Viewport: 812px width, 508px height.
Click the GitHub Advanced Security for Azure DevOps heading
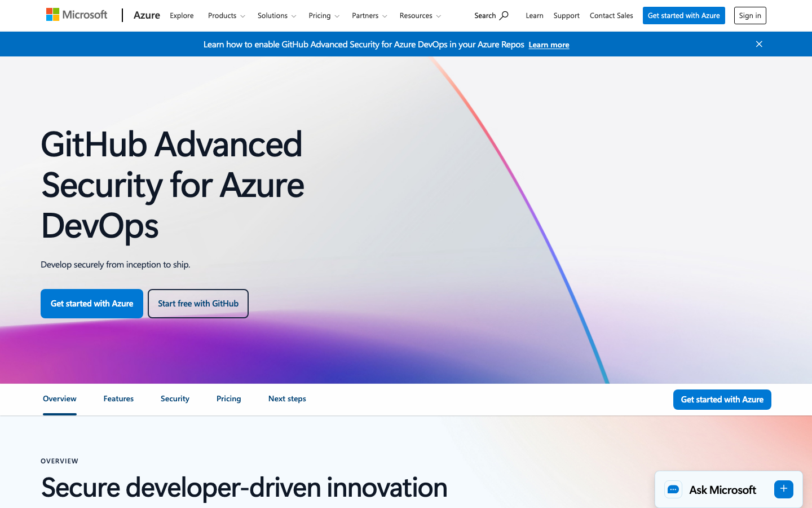[173, 185]
